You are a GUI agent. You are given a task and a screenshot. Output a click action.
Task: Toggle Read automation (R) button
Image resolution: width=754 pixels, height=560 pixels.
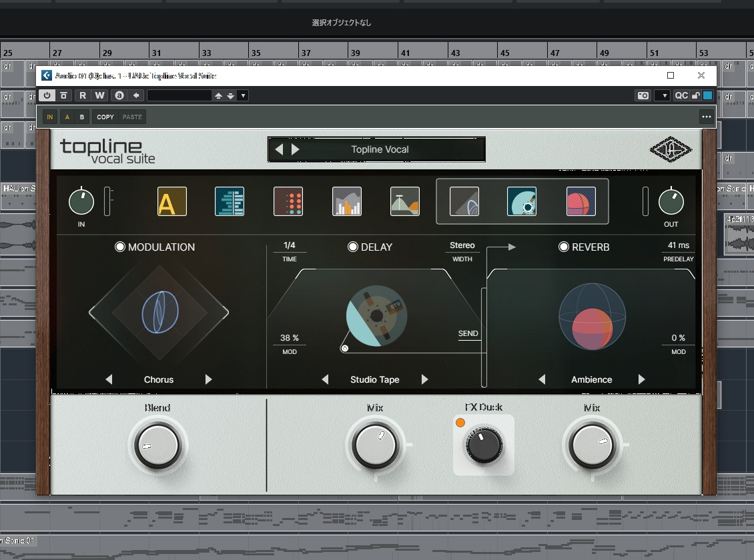pyautogui.click(x=83, y=95)
